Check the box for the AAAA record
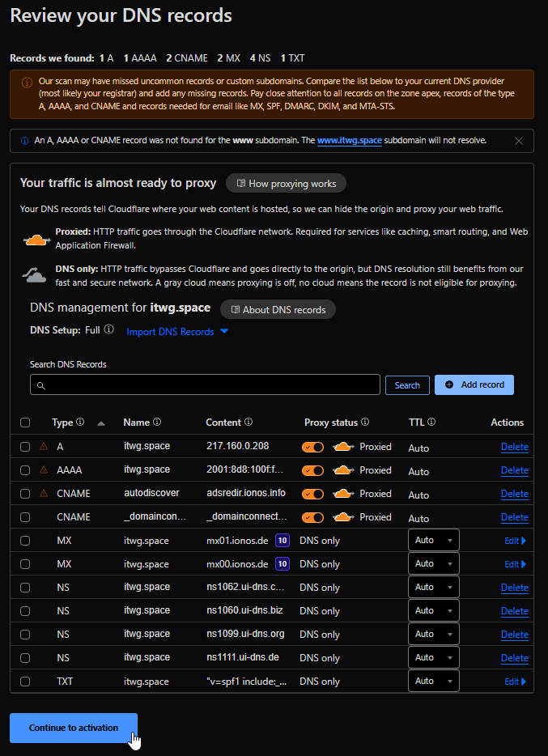Viewport: 548px width, 756px height. point(25,470)
